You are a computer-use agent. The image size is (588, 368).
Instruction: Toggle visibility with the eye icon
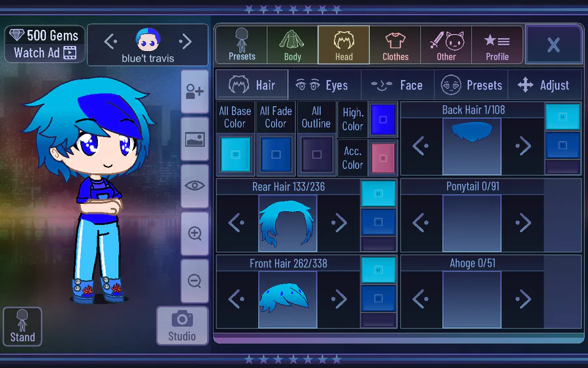tap(195, 186)
